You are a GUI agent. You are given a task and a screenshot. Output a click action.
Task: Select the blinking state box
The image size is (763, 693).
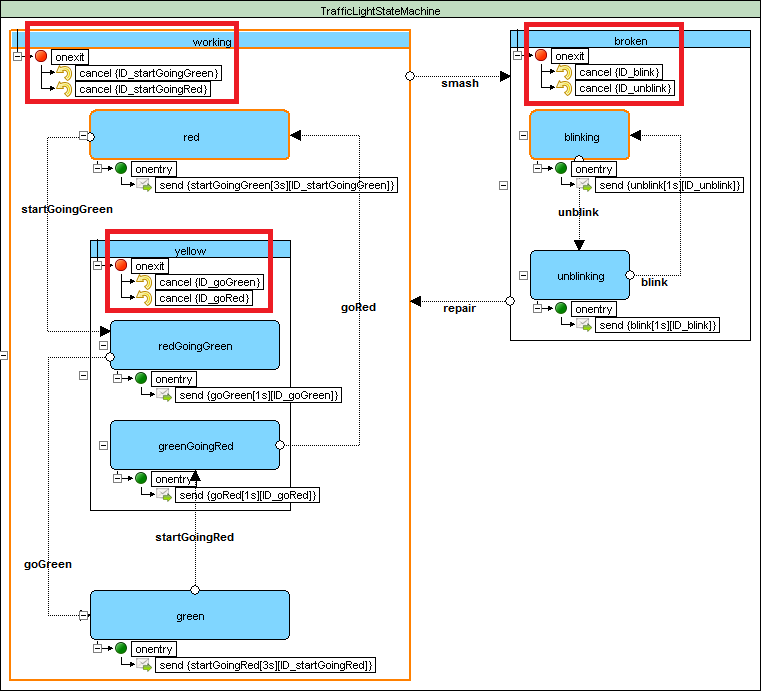point(579,135)
